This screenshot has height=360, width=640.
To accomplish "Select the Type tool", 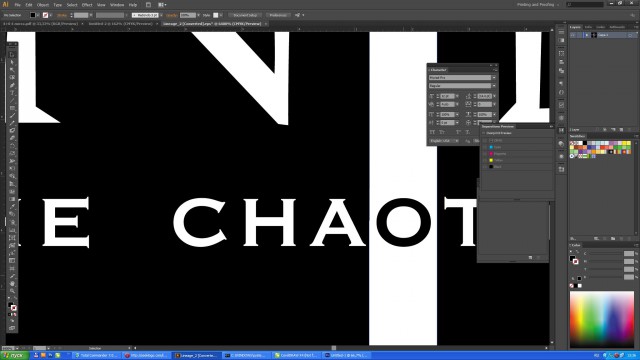I will pos(12,93).
